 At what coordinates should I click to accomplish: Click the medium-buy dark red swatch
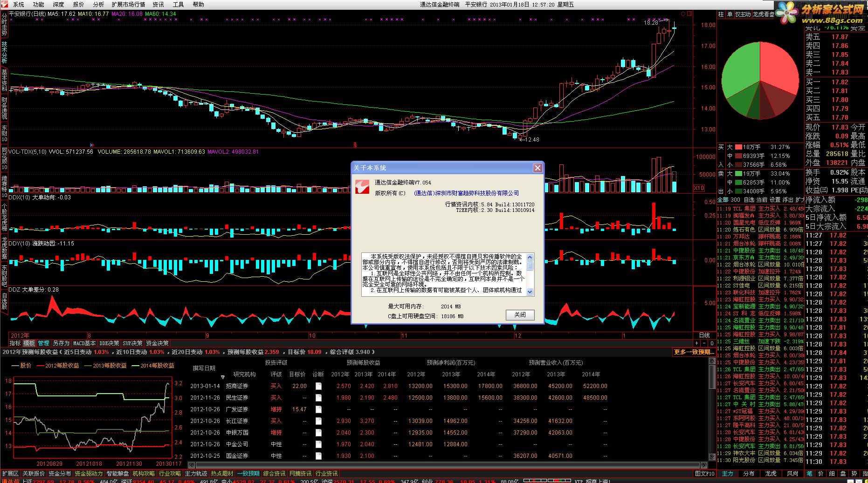click(739, 156)
